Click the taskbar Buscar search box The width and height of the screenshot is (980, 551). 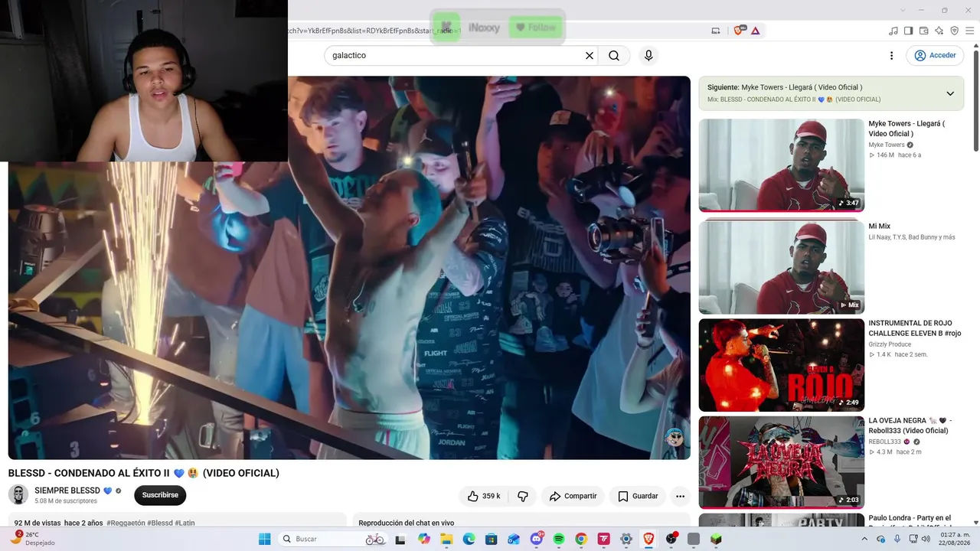coord(334,539)
